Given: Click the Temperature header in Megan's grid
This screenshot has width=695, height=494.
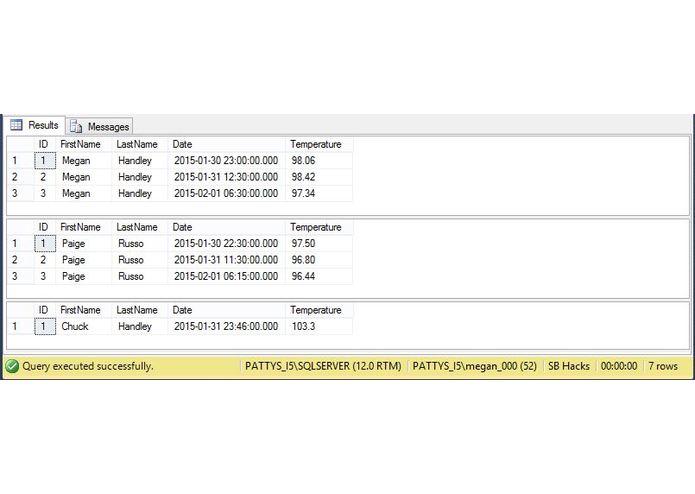Looking at the screenshot, I should pyautogui.click(x=319, y=144).
